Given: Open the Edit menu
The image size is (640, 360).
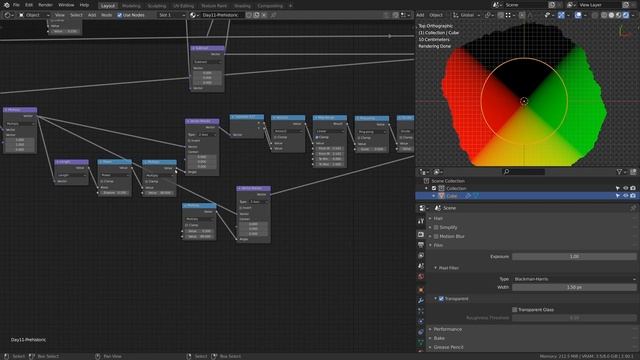Looking at the screenshot, I should 29,5.
